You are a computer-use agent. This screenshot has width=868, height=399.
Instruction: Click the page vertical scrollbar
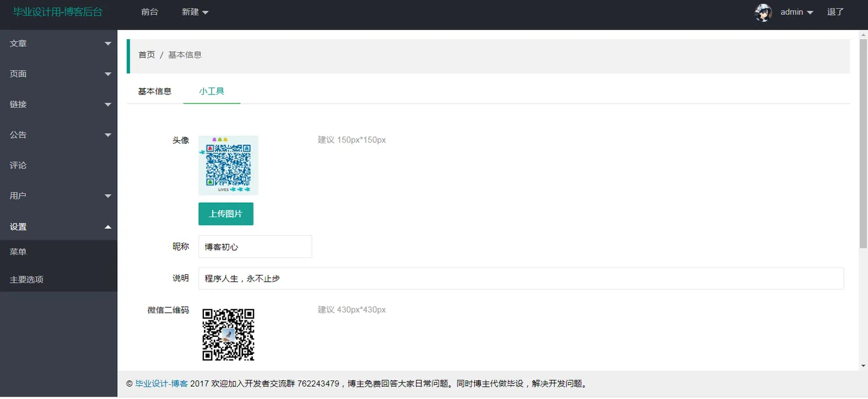coord(863,143)
